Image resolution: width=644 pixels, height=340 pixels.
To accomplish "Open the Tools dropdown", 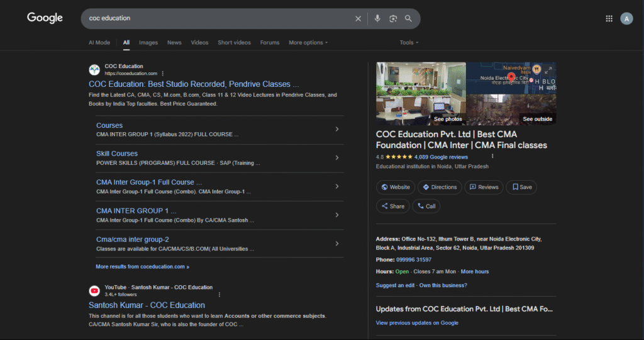I will [x=409, y=43].
